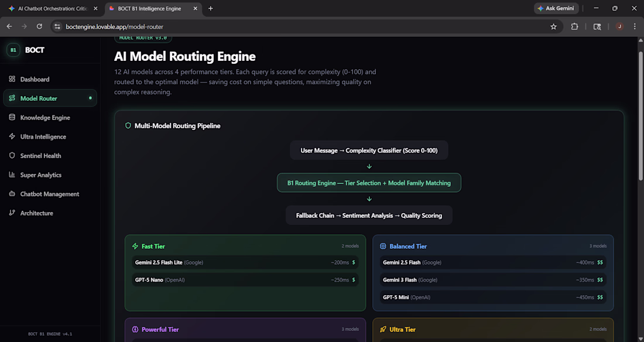The width and height of the screenshot is (644, 342).
Task: Go back with browser back arrow
Action: pyautogui.click(x=9, y=26)
